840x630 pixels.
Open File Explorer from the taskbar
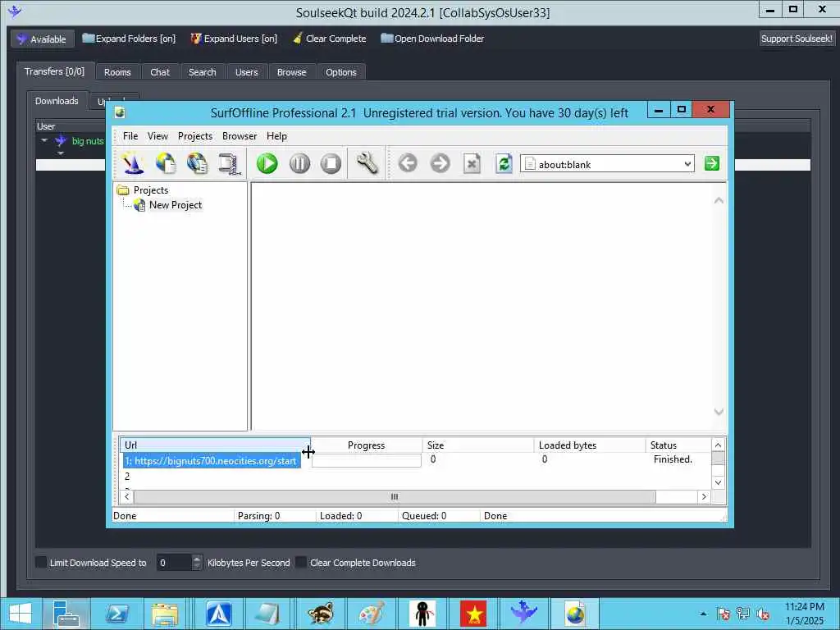point(164,614)
